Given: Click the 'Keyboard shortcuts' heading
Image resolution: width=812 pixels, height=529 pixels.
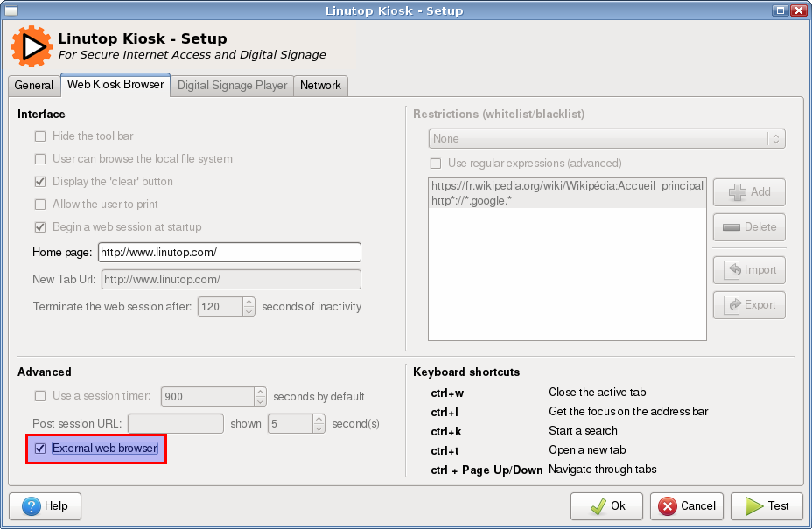Looking at the screenshot, I should point(466,372).
